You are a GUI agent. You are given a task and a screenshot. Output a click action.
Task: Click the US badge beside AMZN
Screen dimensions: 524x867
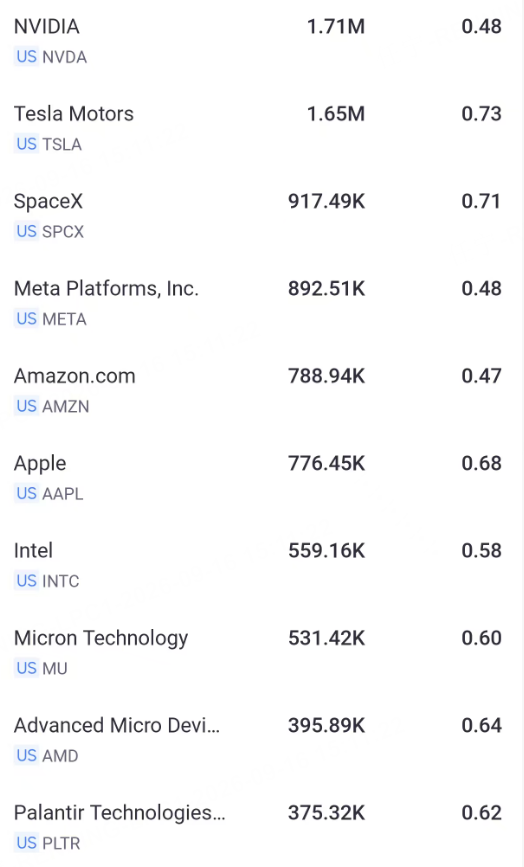26,406
